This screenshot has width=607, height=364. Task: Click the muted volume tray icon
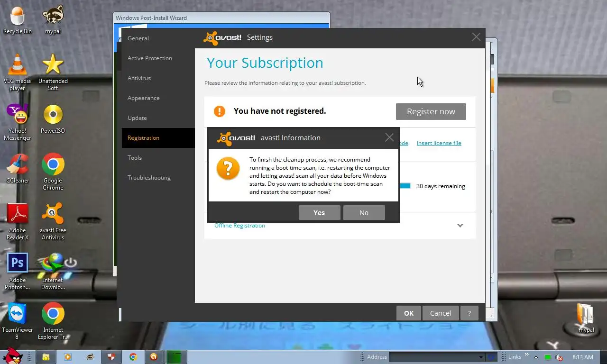tap(559, 357)
